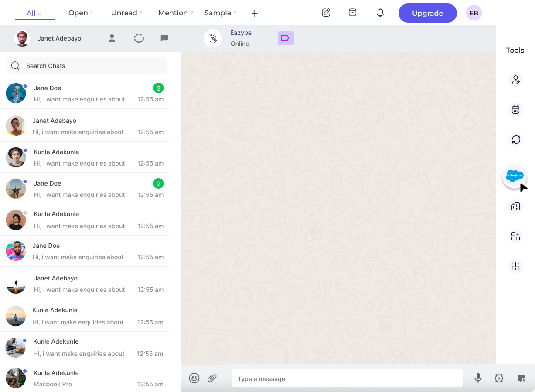
Task: Open the Salesforce integration tool
Action: point(515,176)
